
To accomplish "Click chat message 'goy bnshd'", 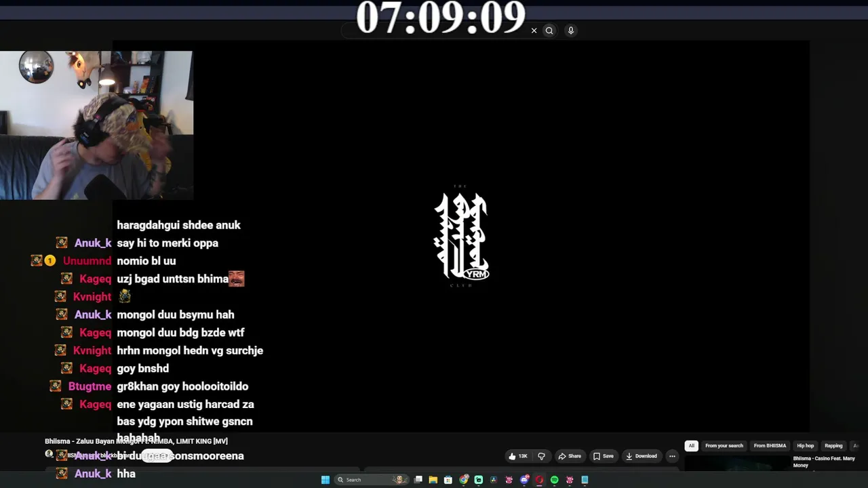I will click(143, 369).
